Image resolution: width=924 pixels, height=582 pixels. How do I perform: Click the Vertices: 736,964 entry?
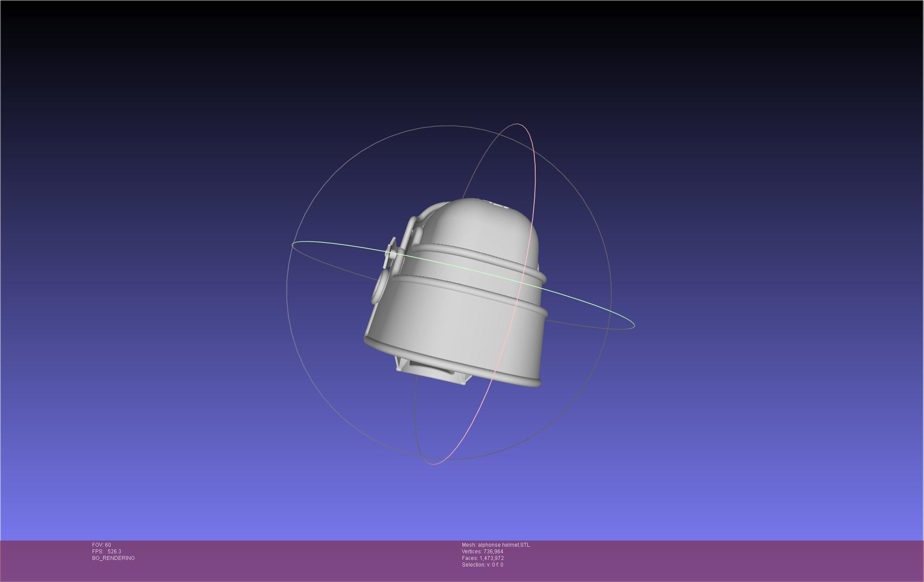pos(483,552)
